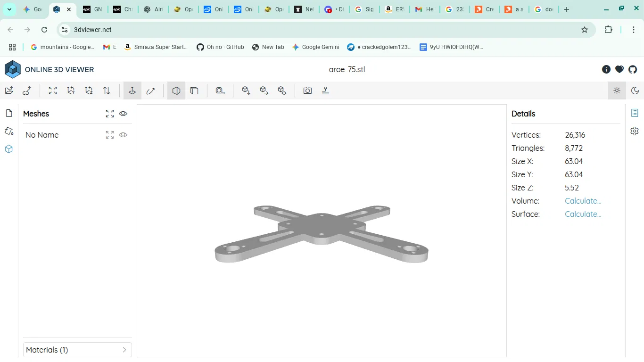Calculate the model Surface area

click(583, 214)
